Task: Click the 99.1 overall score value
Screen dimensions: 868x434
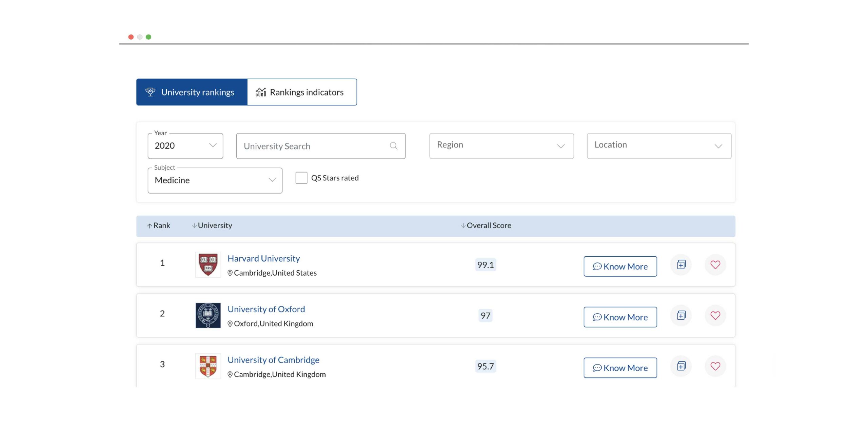Action: pos(486,265)
